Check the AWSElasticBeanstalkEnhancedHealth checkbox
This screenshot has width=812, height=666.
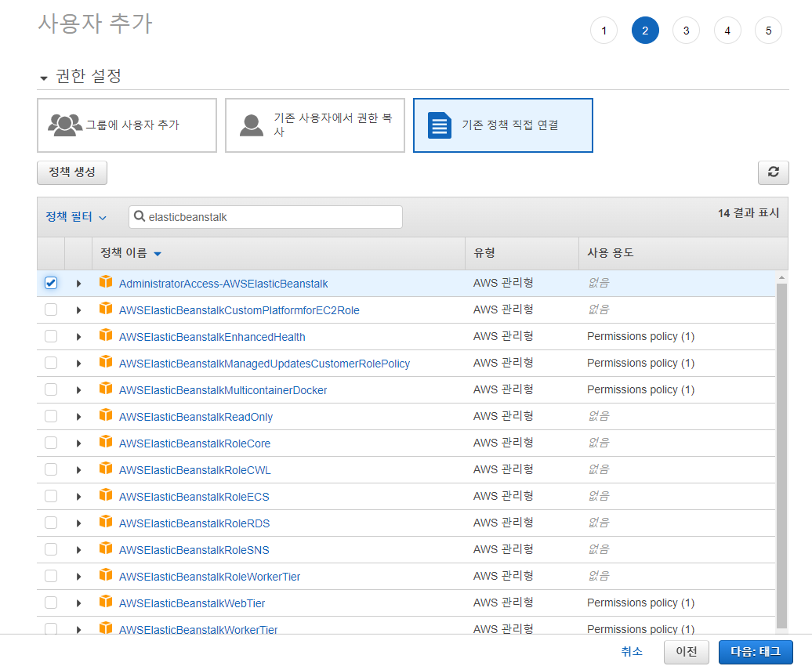click(51, 336)
